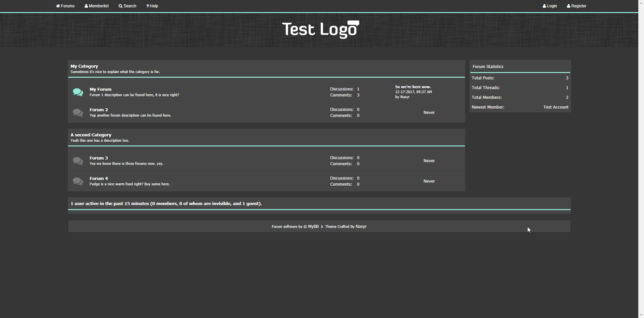Click the Forum 3 speech bubble icon
The image size is (644, 318).
[x=78, y=161]
